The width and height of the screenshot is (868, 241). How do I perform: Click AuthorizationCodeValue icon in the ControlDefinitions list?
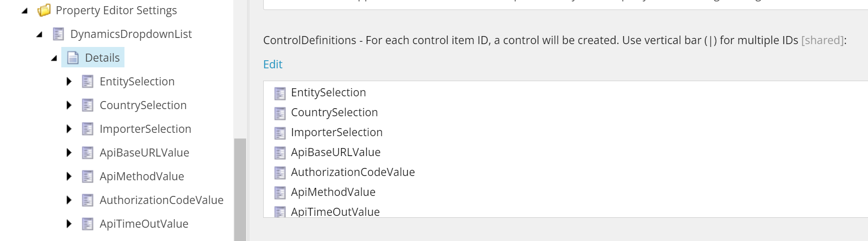[x=280, y=173]
